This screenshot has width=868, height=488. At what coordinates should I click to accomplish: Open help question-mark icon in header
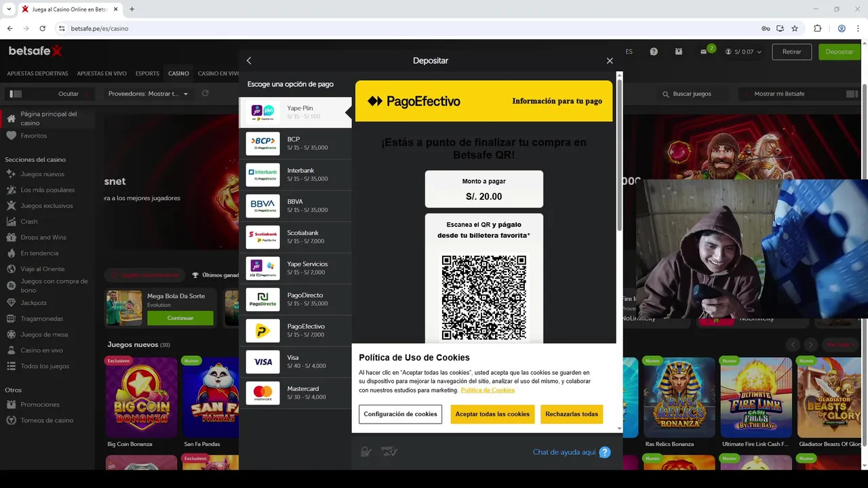(x=654, y=52)
